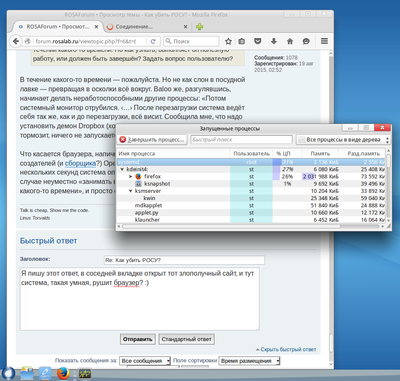Click kdeinit4 CPU value 27%
The image size is (400, 381).
pyautogui.click(x=287, y=169)
